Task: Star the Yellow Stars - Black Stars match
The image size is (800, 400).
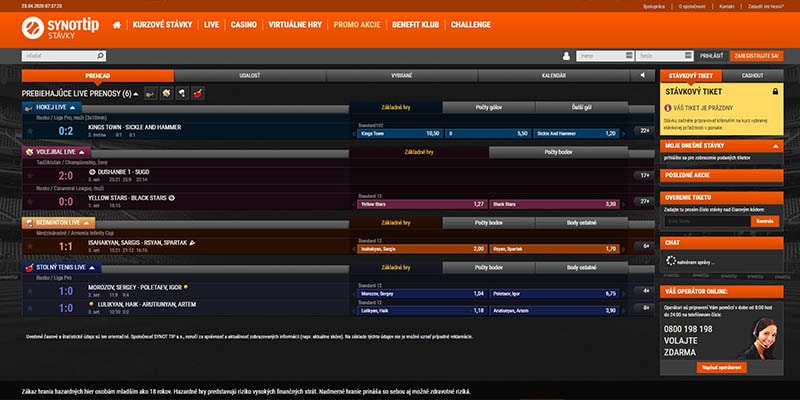Action: click(x=30, y=202)
